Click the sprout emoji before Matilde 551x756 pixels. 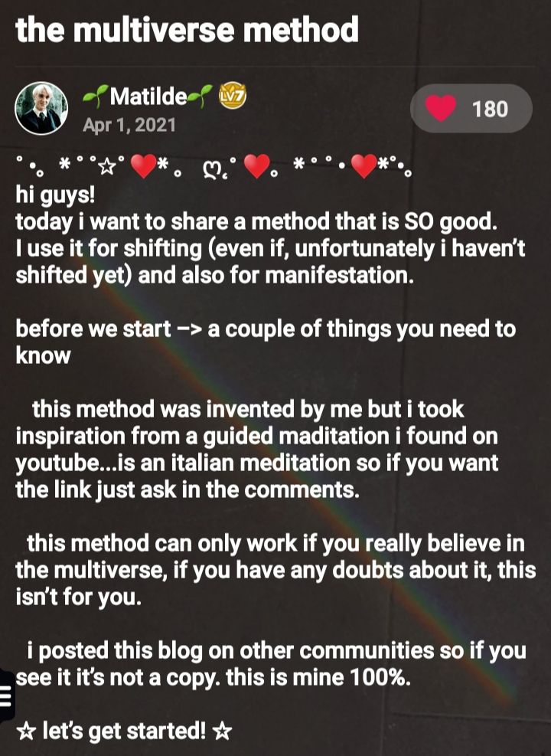click(x=95, y=97)
